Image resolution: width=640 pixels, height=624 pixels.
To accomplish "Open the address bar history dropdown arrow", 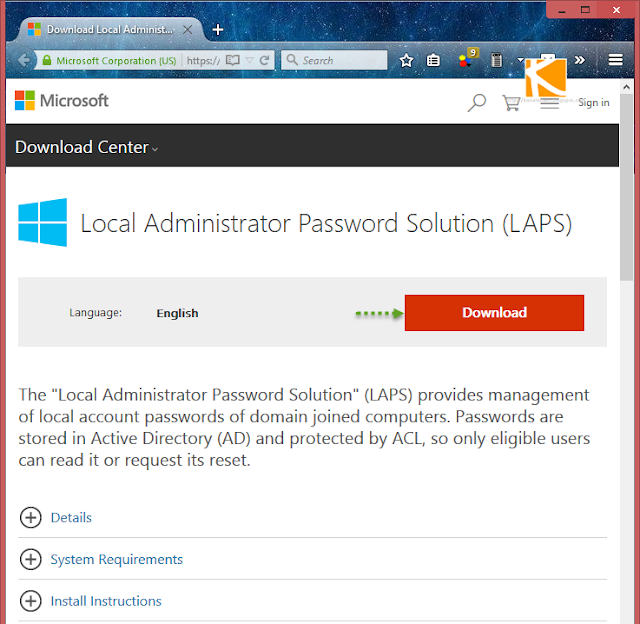I will [250, 60].
